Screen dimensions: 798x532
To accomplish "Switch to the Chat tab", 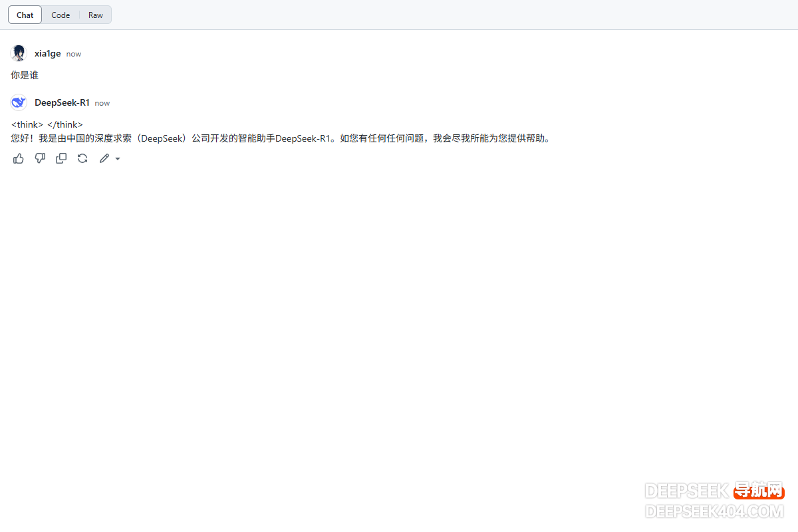I will point(25,15).
